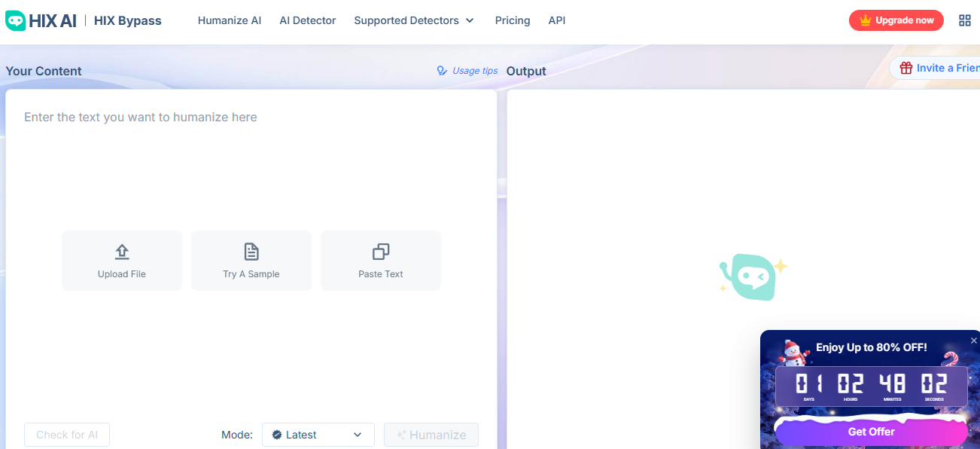Go to the AI Detector page
Screen dimensions: 980x449
308,20
